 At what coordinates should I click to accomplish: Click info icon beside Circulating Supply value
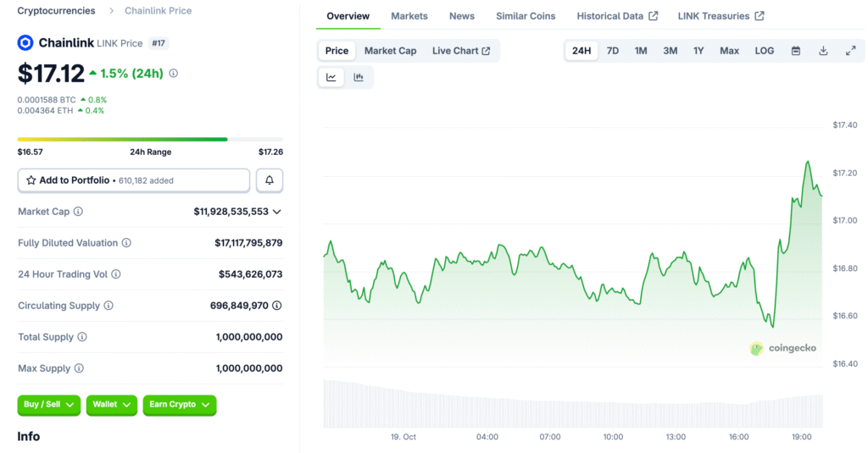coord(277,306)
